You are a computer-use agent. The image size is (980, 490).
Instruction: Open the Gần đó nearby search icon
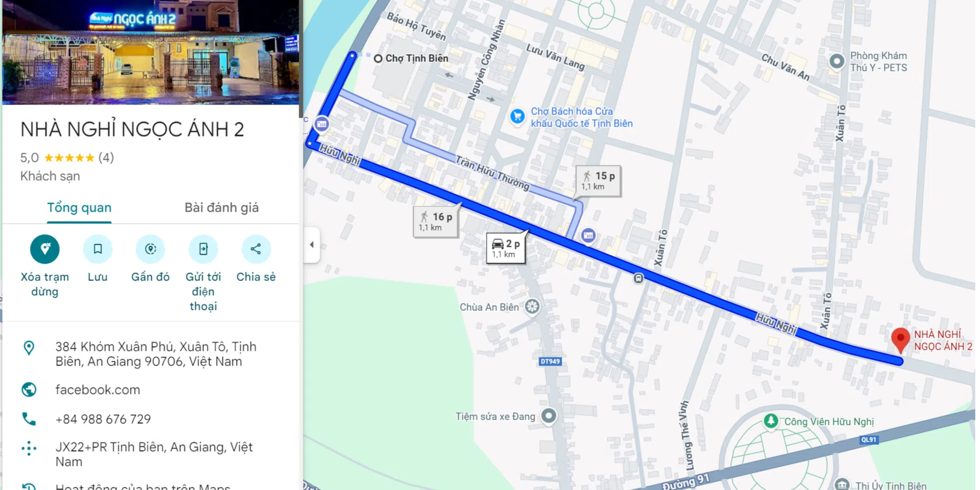pos(151,249)
